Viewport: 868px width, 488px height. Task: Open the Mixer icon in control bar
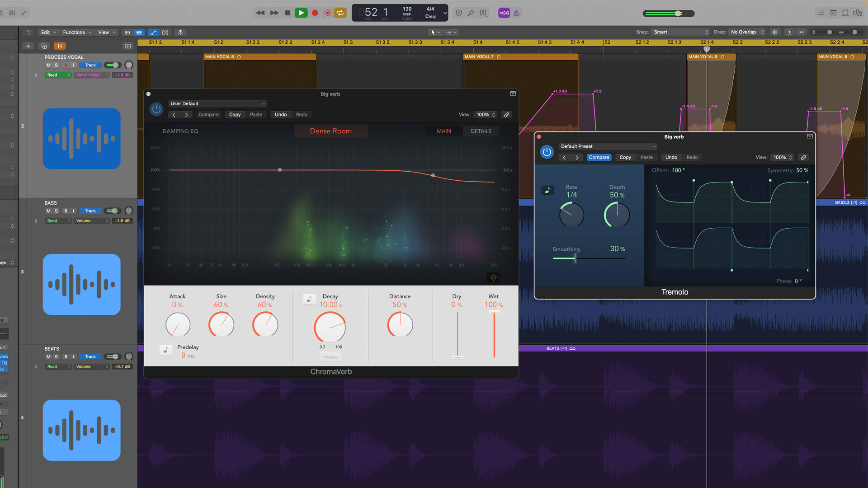(12, 13)
